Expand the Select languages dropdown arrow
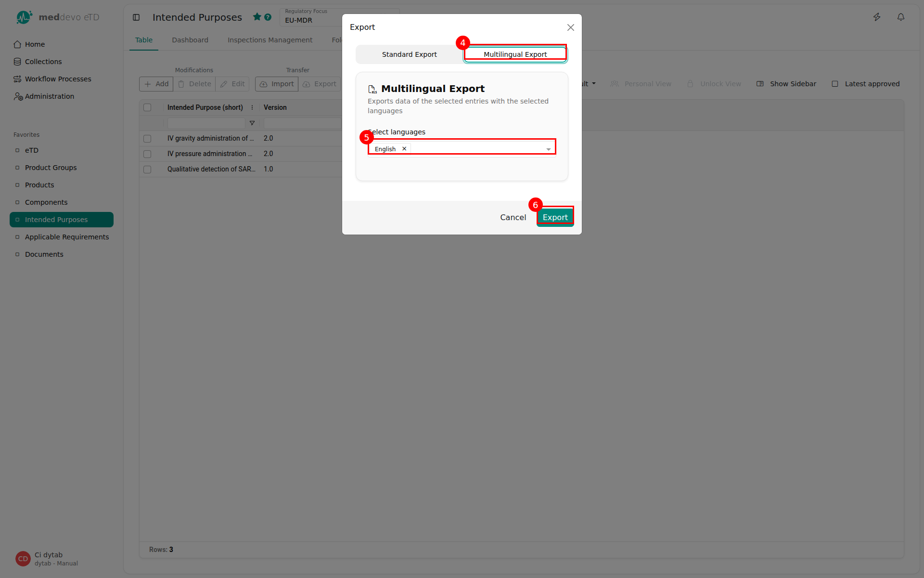The image size is (924, 578). [x=548, y=149]
